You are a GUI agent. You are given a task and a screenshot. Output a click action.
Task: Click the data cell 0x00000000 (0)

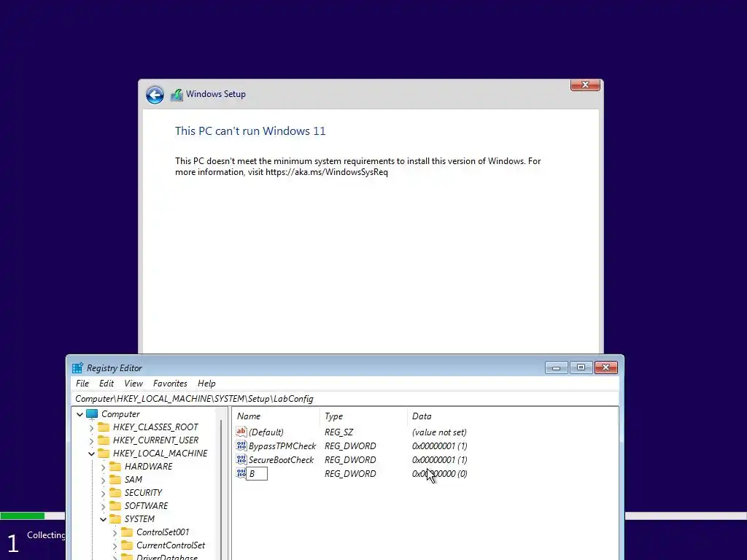click(x=439, y=474)
